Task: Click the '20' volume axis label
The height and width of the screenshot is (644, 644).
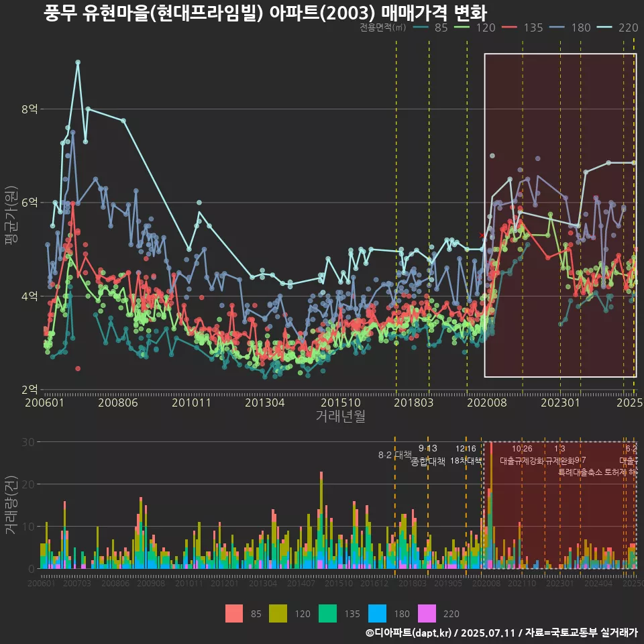Action: click(28, 484)
